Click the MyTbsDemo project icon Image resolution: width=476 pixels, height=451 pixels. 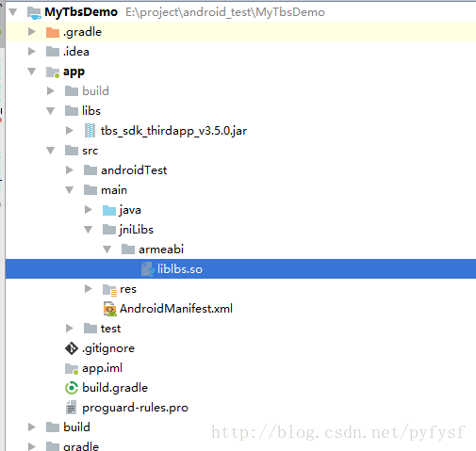coord(34,12)
